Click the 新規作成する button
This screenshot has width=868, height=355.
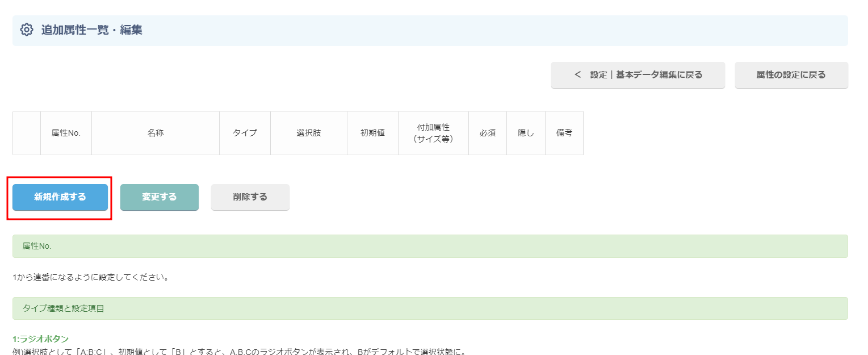point(60,197)
